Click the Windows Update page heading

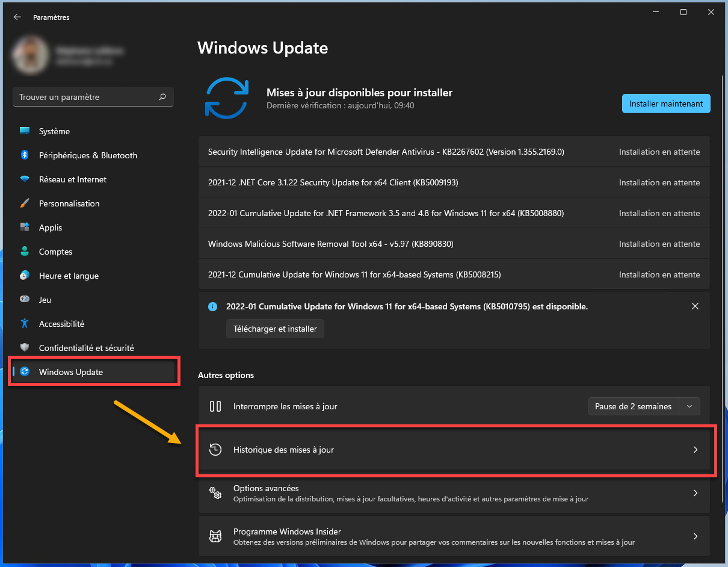pyautogui.click(x=263, y=48)
